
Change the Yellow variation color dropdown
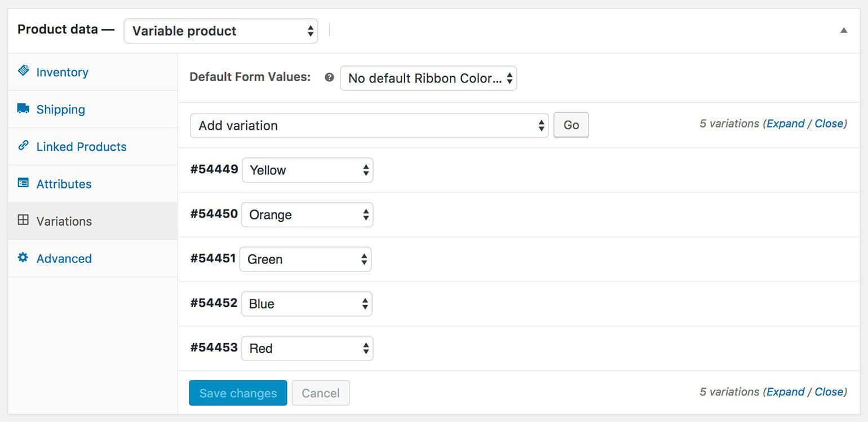click(307, 170)
